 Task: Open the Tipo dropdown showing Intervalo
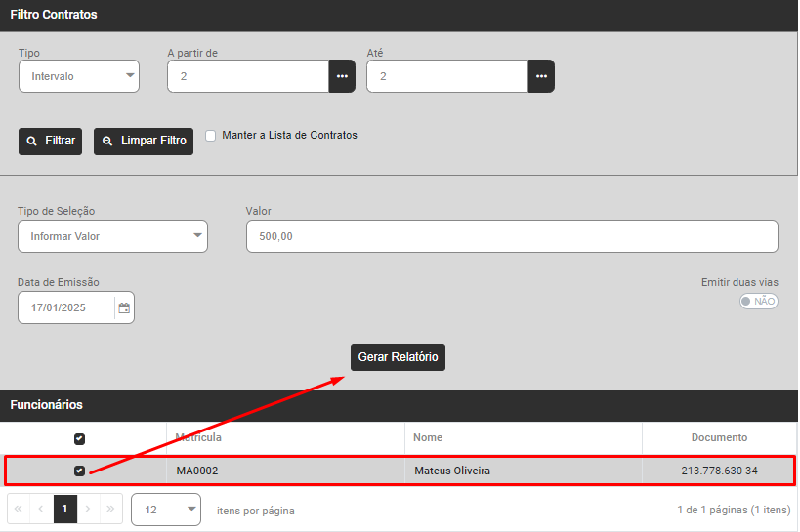coord(79,76)
